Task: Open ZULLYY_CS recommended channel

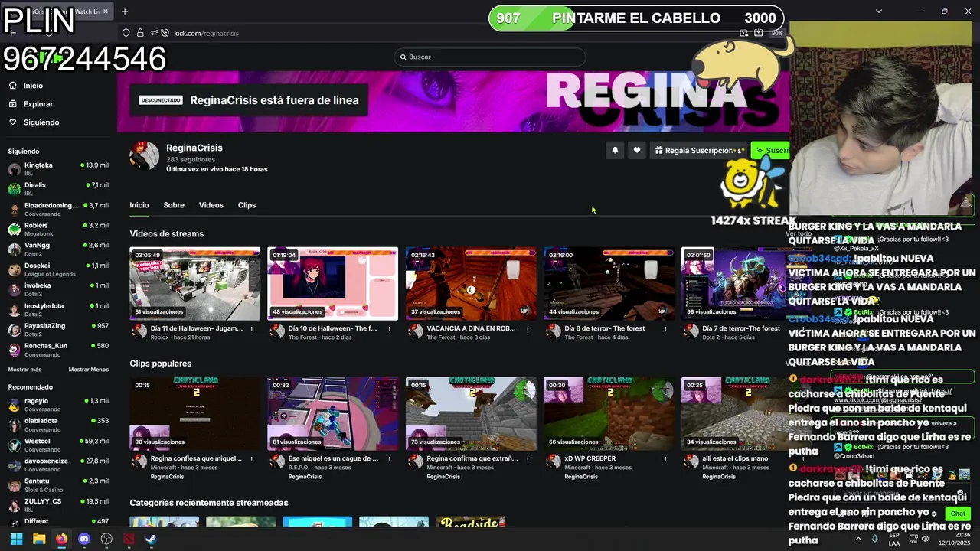Action: click(58, 505)
